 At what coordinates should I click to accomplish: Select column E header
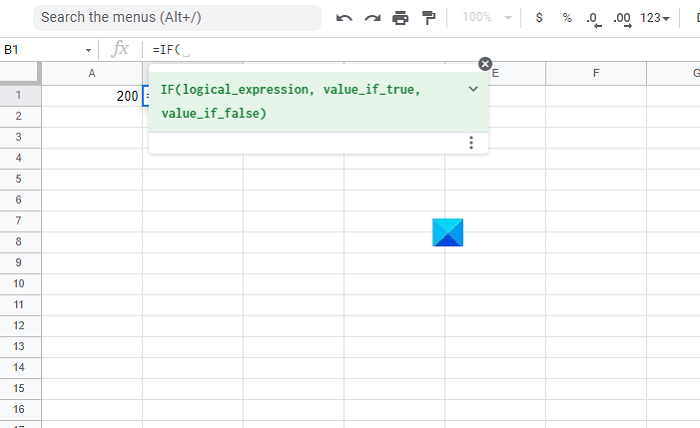click(x=495, y=73)
